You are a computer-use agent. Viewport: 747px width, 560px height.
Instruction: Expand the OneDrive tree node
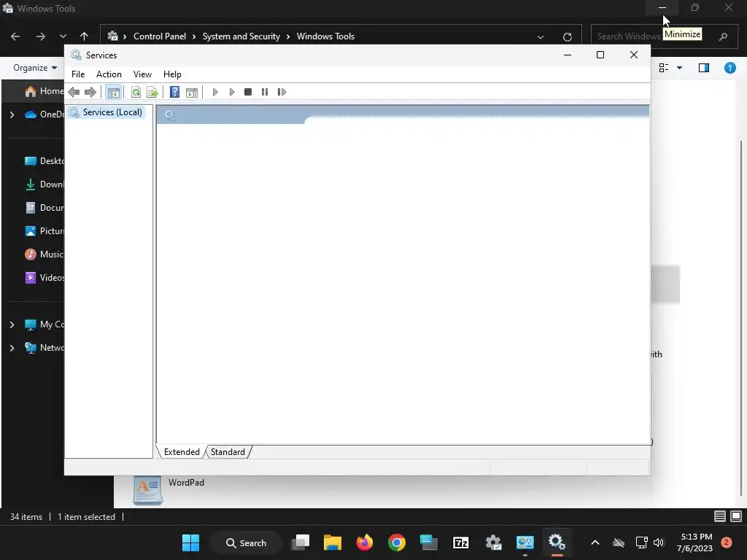12,114
